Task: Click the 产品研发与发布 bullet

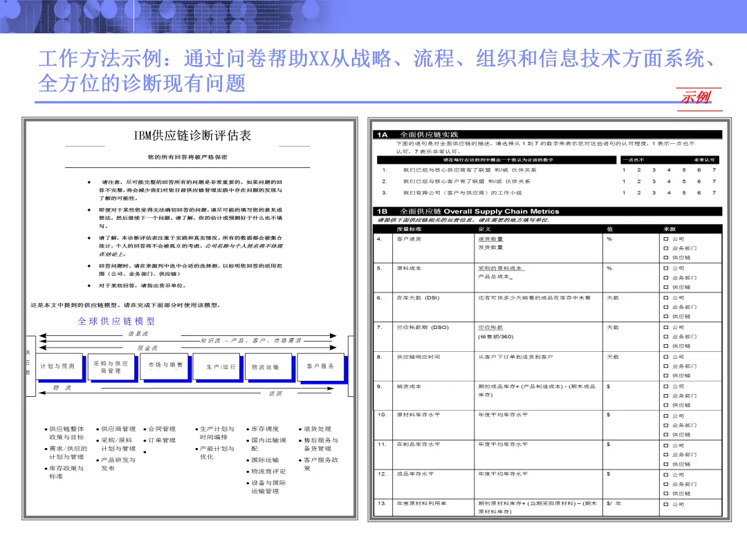Action: [x=118, y=465]
